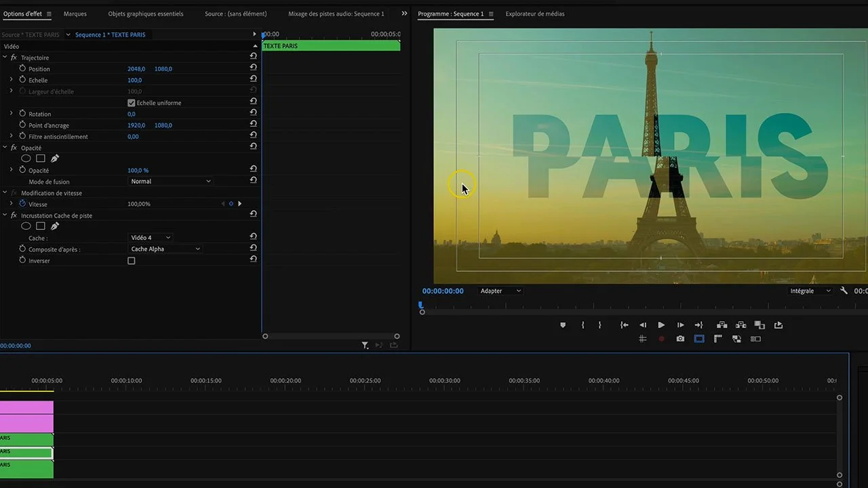The width and height of the screenshot is (868, 488).
Task: Reset the Rotation parameter
Action: [253, 114]
